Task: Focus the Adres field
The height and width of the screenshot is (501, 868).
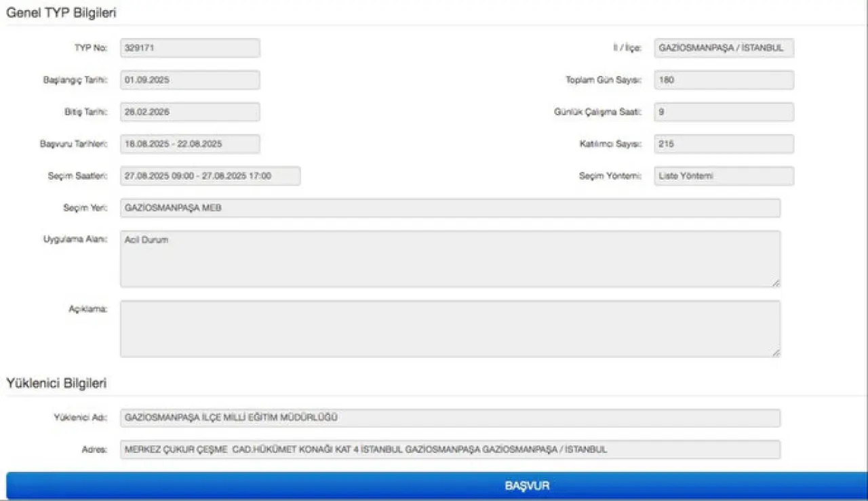Action: (x=450, y=449)
